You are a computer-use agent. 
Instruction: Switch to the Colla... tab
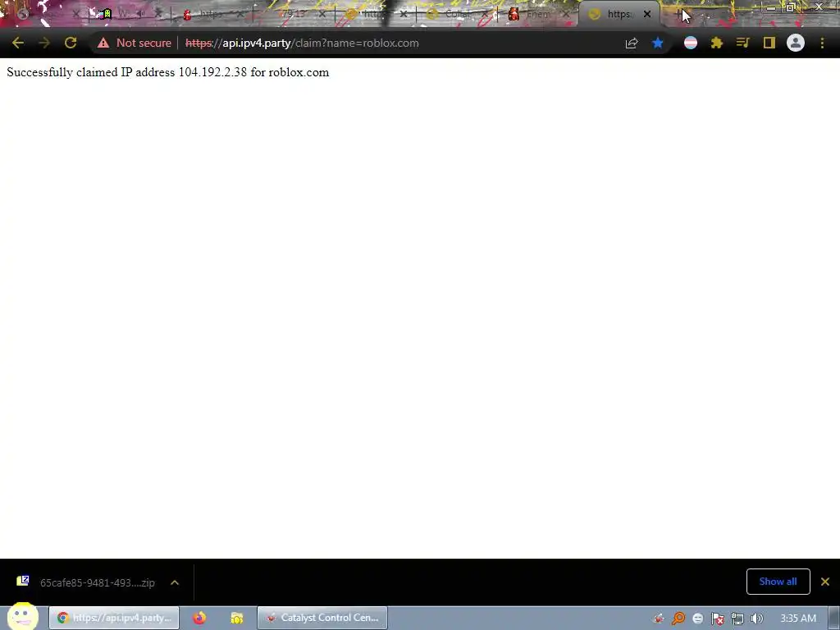(457, 15)
